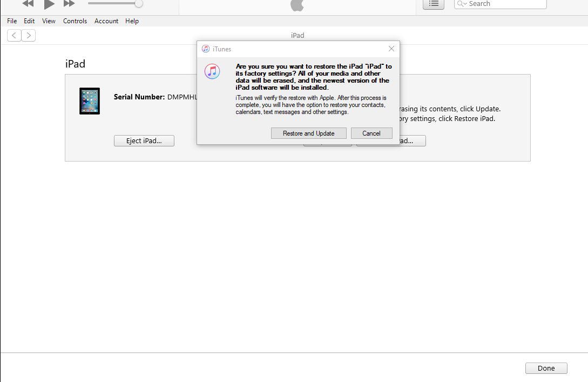Click the forward navigation arrow

tap(29, 35)
